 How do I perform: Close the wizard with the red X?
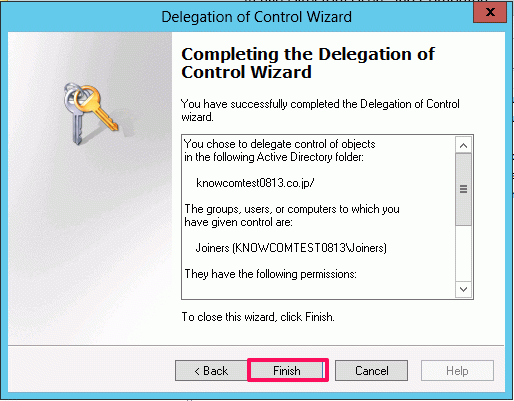point(490,12)
